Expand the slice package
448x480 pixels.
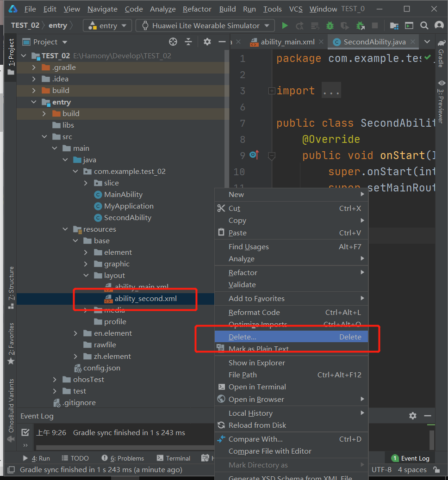[86, 183]
